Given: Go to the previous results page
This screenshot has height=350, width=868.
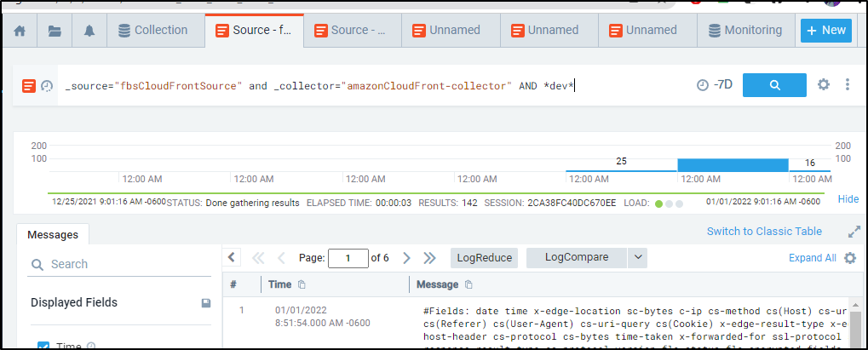Looking at the screenshot, I should [280, 257].
